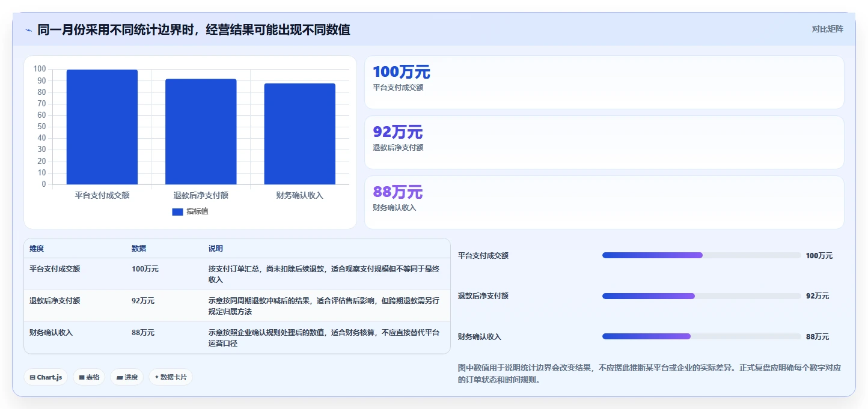Screen dimensions: 868x409
Task: Click the 财务确认收入 bar in the chart
Action: point(300,134)
